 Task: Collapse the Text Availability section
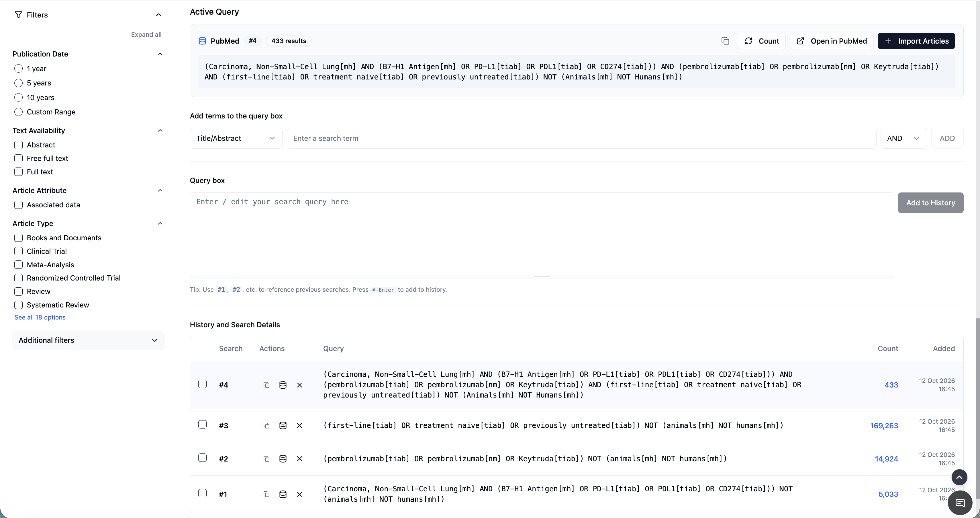160,131
